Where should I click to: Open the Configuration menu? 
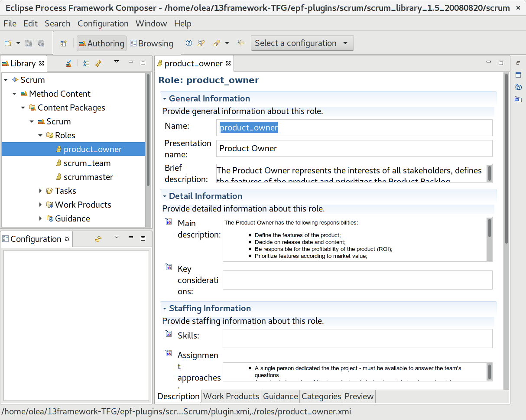[x=103, y=23]
